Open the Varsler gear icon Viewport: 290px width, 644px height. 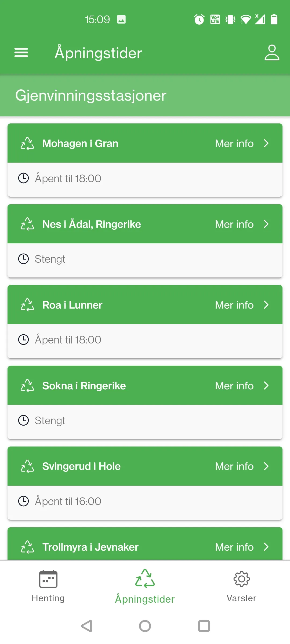click(x=241, y=579)
